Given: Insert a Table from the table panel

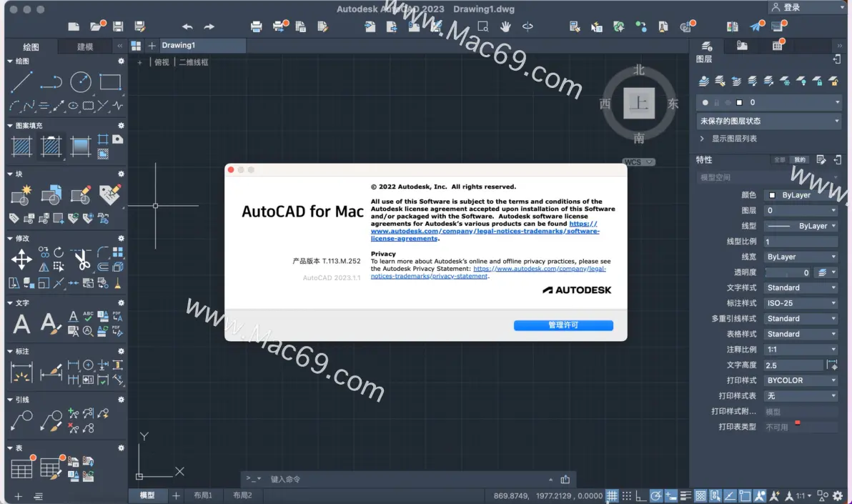Looking at the screenshot, I should 21,468.
